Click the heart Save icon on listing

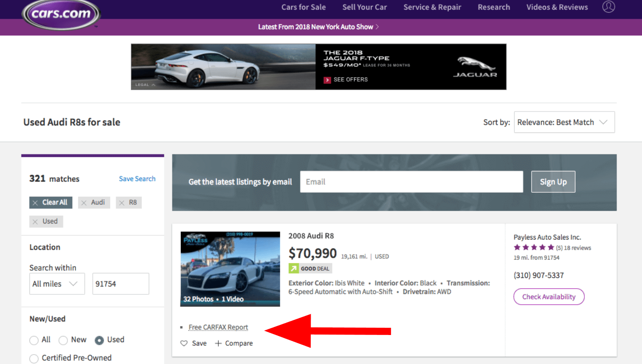click(x=184, y=343)
